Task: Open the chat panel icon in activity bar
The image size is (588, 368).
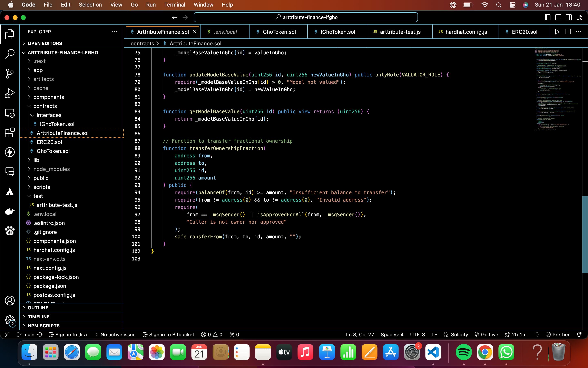Action: [10, 172]
